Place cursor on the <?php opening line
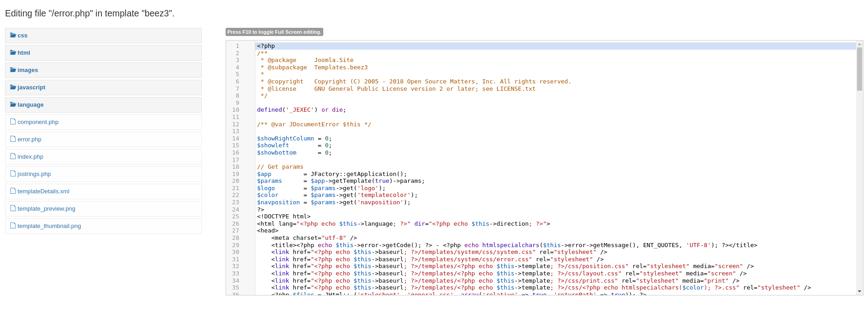The height and width of the screenshot is (326, 868). (266, 46)
